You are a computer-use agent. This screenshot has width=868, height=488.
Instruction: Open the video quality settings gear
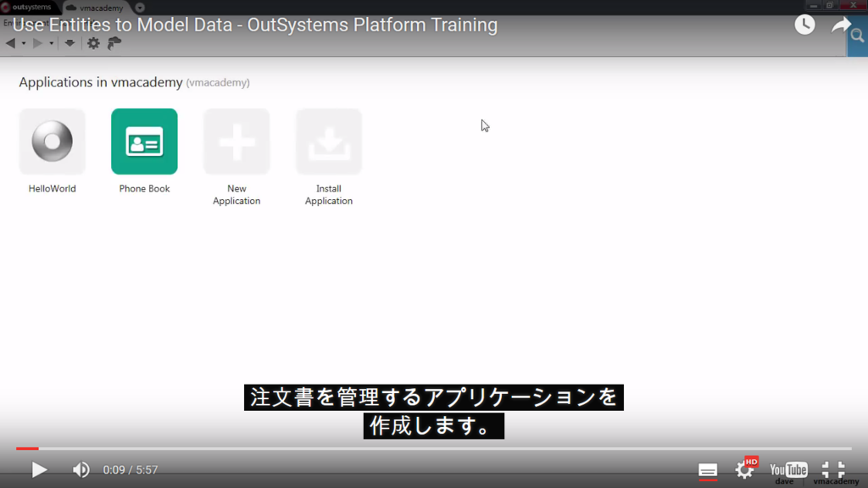[745, 469]
